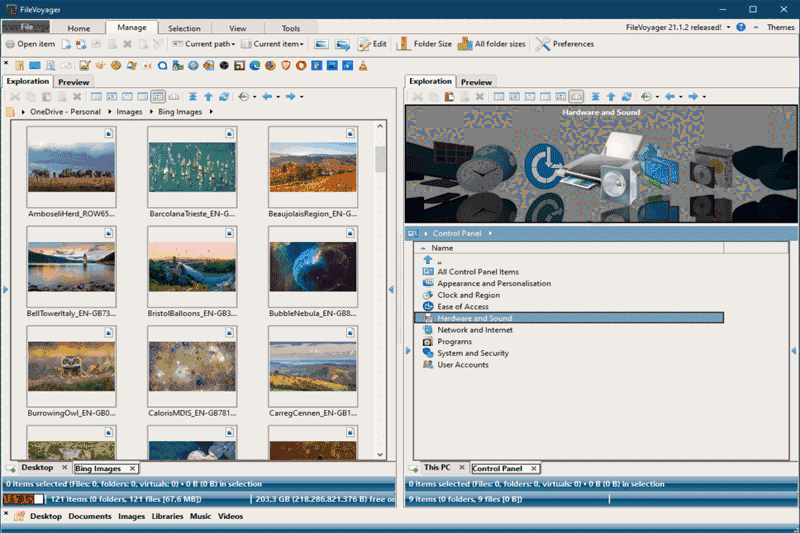800x533 pixels.
Task: Click blue up-arrow in right pane toolbar
Action: [x=611, y=97]
